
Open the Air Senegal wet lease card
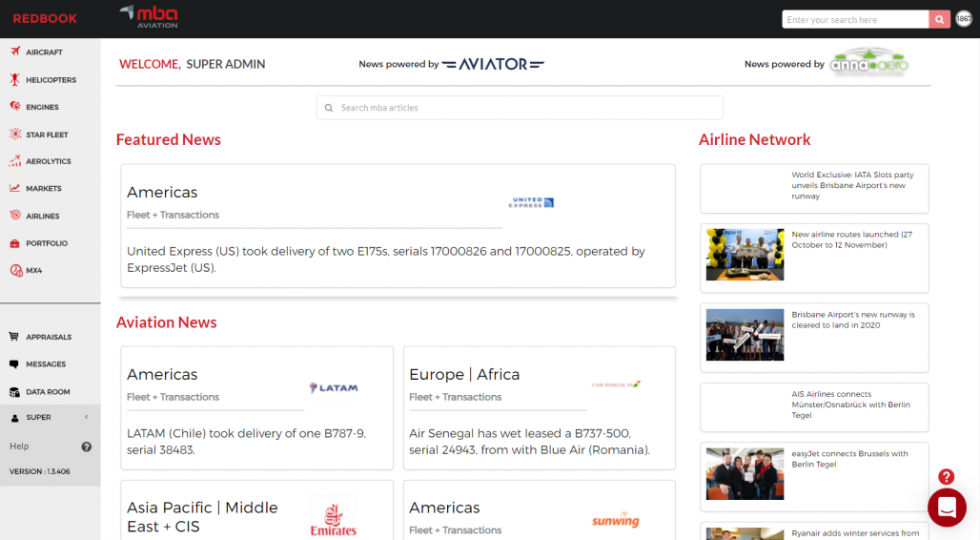540,408
